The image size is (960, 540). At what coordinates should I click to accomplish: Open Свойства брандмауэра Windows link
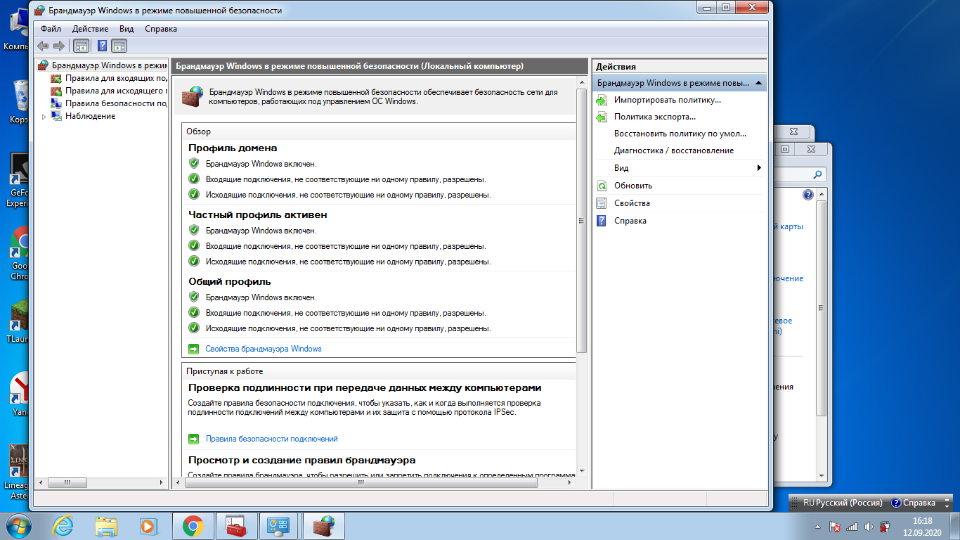pyautogui.click(x=263, y=349)
